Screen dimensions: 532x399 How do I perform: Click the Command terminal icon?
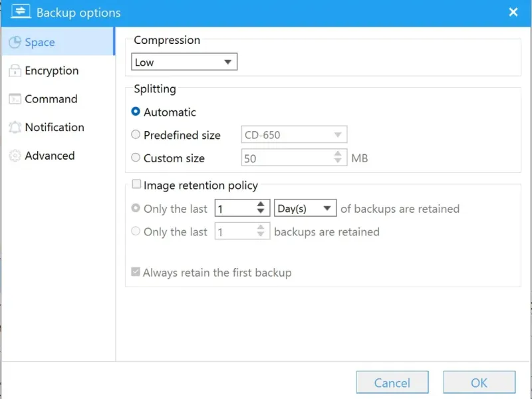point(14,99)
